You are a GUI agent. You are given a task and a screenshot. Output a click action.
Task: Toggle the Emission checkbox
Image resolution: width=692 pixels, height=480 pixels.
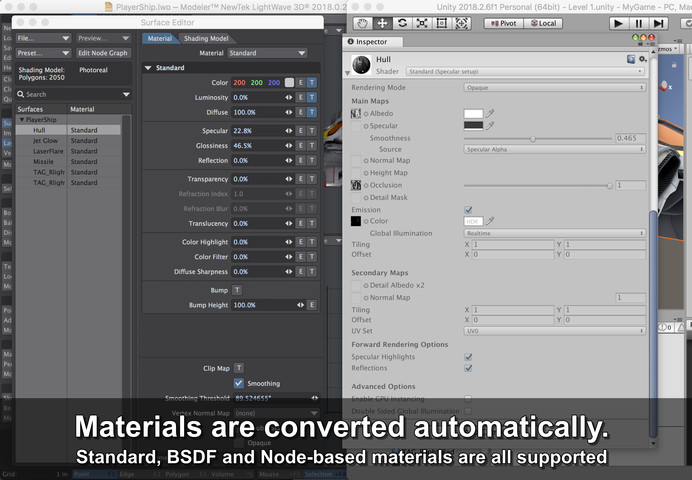tap(468, 210)
